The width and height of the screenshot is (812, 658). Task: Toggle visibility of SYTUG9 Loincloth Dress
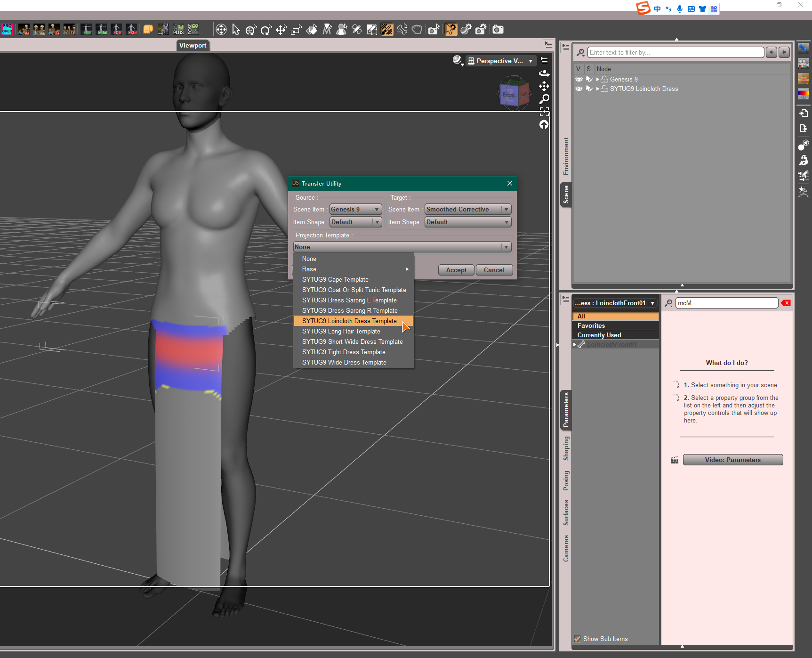579,89
